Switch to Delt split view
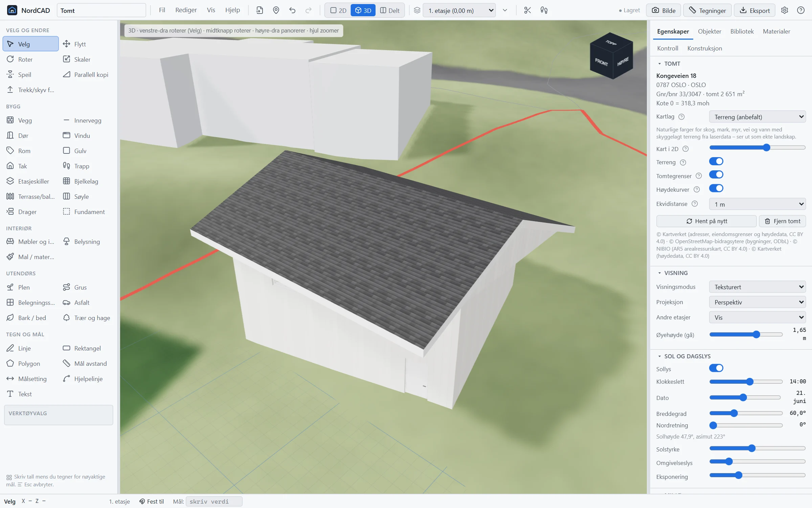 390,10
